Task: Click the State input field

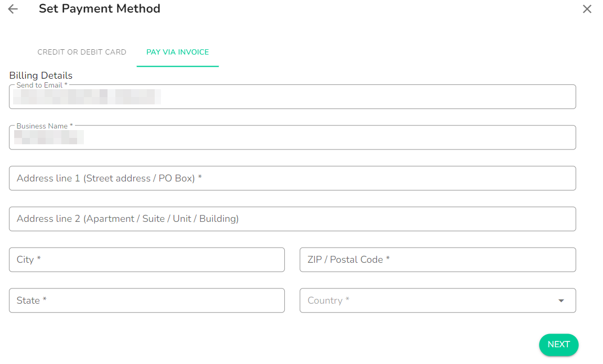Action: [x=147, y=301]
